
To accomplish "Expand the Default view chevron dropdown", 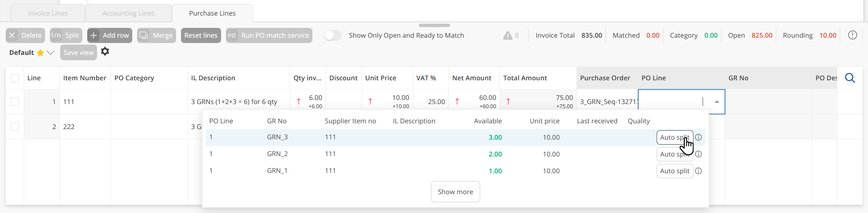I will tap(51, 53).
